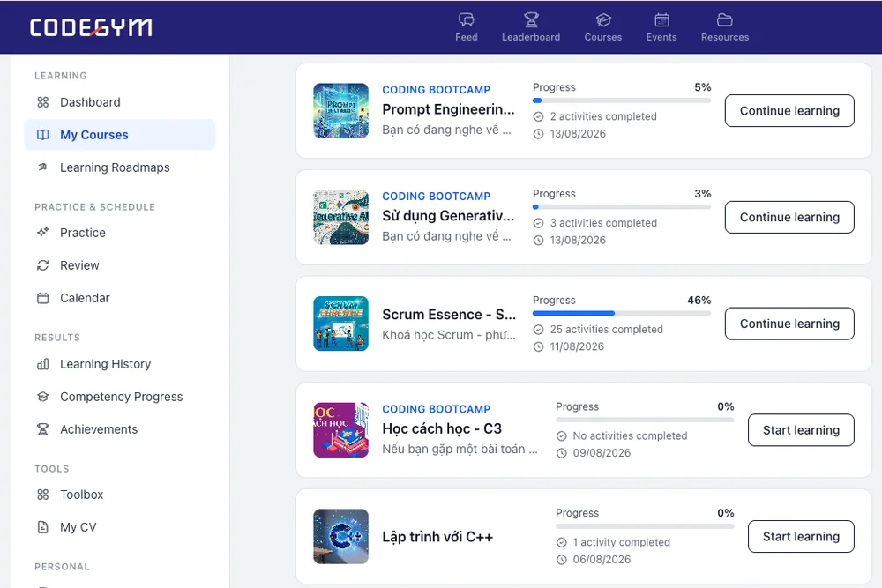
Task: Continue learning Sử dụng Generative course
Action: [x=789, y=217]
